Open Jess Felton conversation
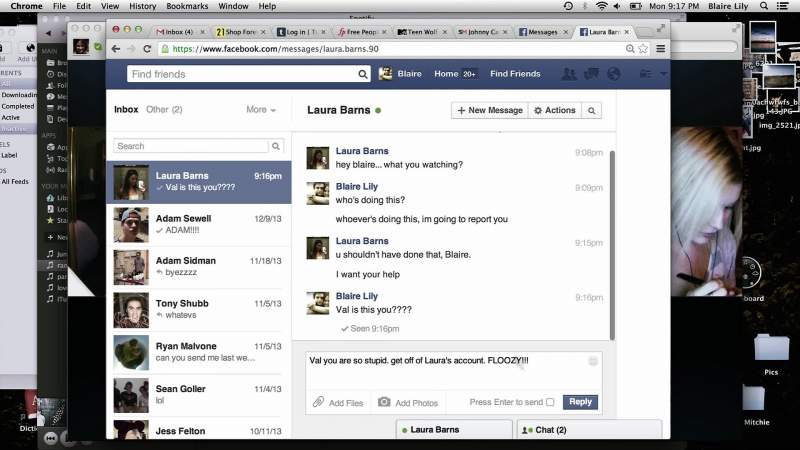 [x=199, y=429]
